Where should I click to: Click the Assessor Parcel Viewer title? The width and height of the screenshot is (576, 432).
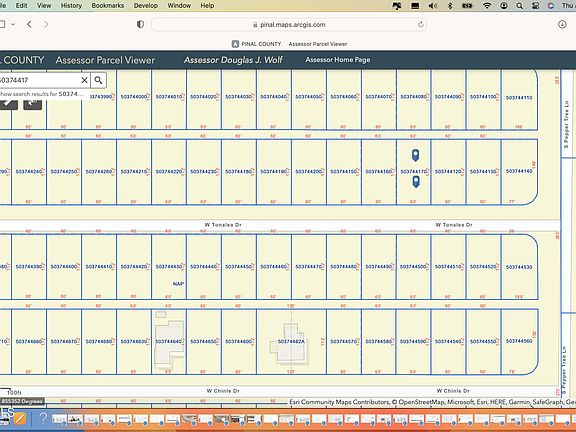coord(105,60)
